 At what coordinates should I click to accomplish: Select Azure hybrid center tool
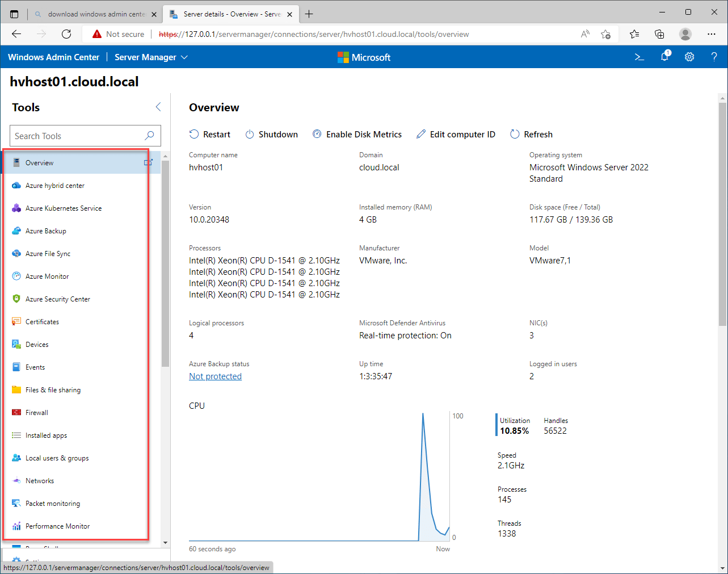(x=55, y=186)
